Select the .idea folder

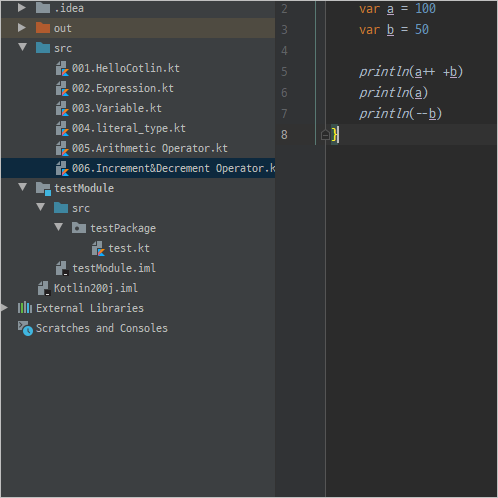tap(138, 8)
